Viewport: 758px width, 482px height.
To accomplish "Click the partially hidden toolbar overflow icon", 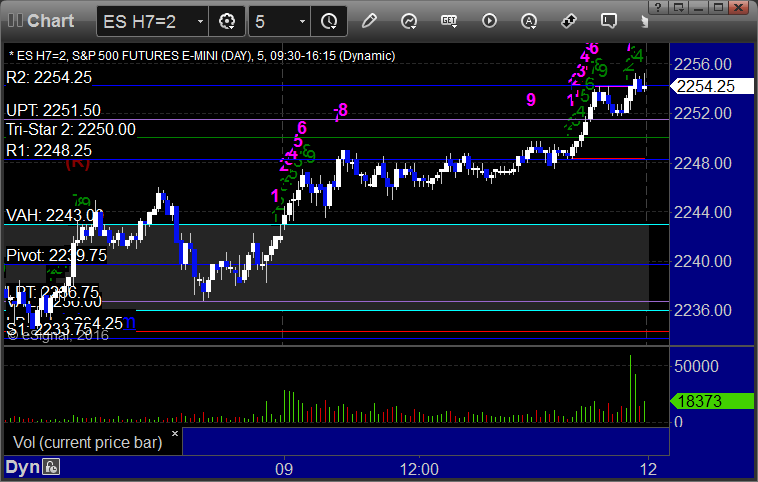I will point(644,21).
